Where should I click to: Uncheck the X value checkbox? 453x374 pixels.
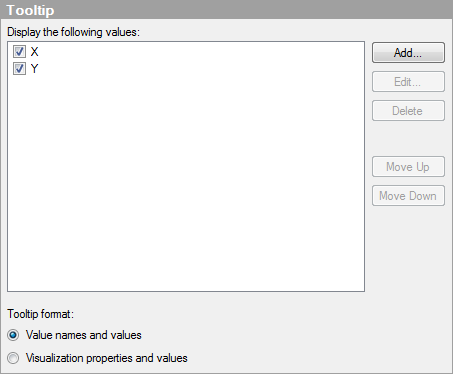click(19, 52)
